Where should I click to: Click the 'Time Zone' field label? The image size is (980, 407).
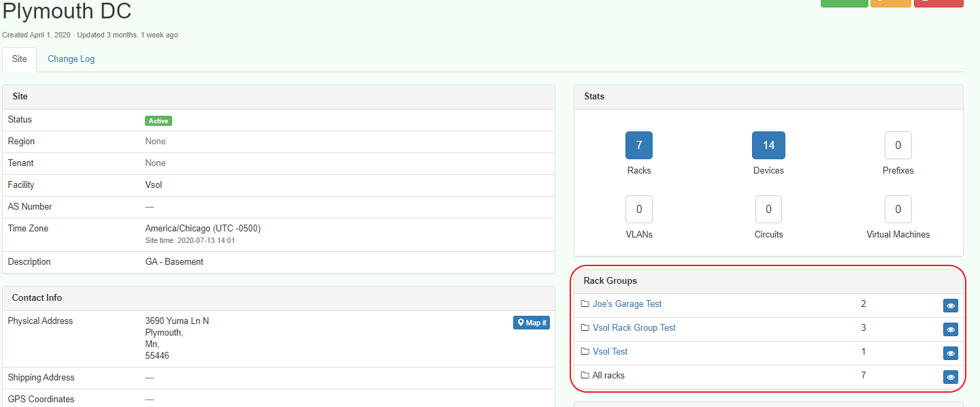28,229
